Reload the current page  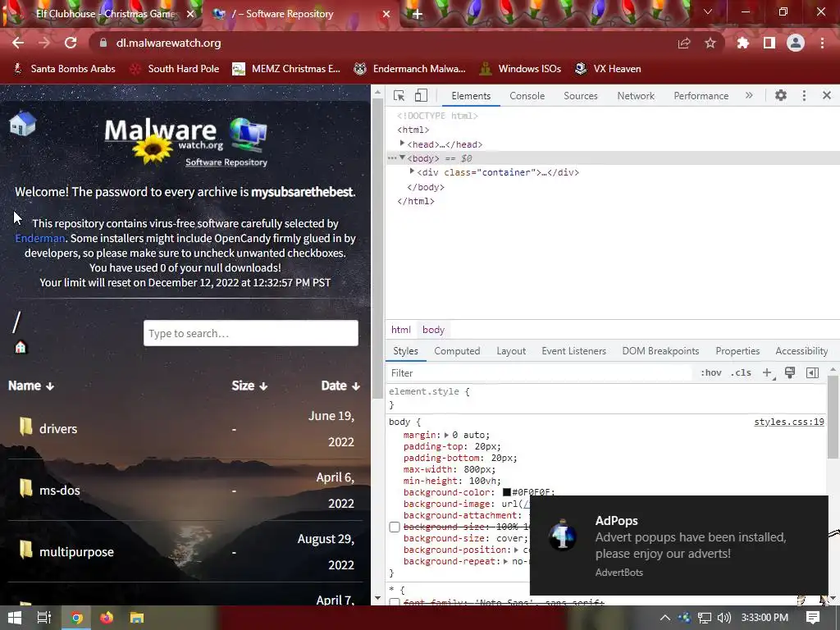(71, 43)
